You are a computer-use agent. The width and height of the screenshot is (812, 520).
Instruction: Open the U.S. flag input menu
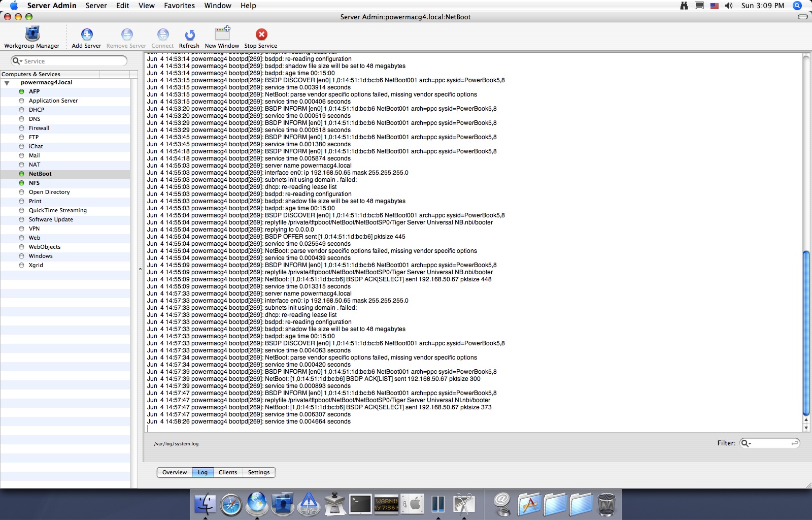tap(715, 6)
